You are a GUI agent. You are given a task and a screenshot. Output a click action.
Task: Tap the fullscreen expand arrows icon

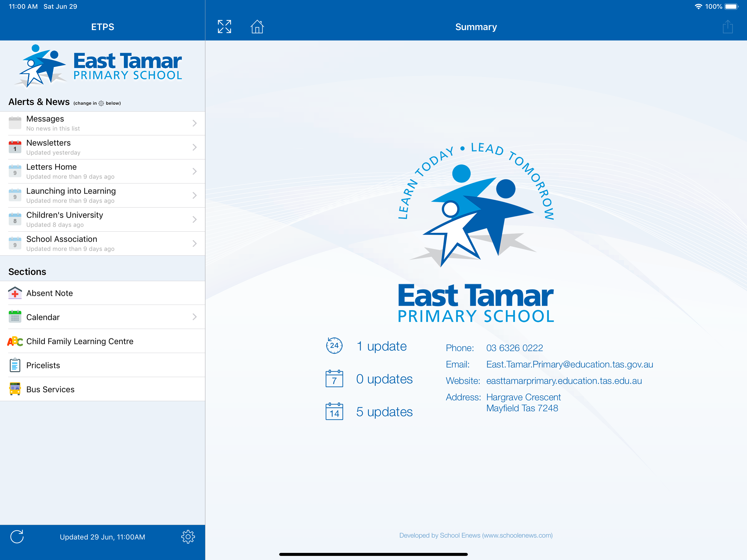[224, 27]
